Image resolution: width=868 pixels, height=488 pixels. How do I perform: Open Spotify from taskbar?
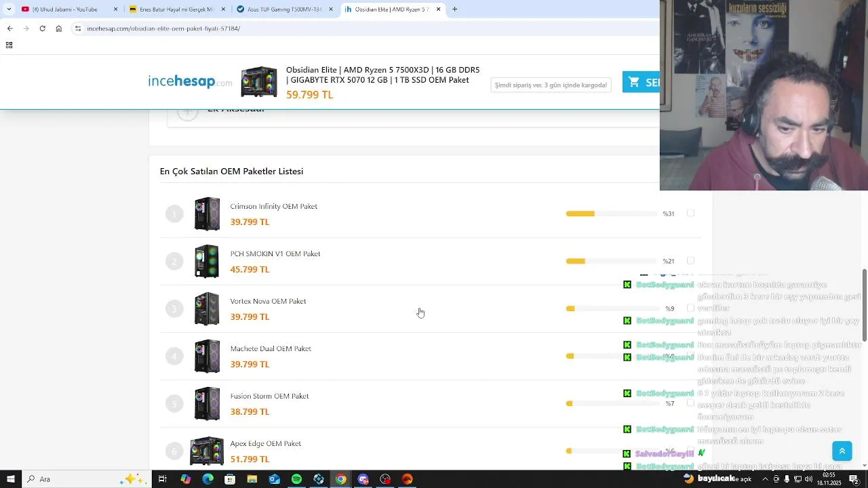[x=296, y=479]
